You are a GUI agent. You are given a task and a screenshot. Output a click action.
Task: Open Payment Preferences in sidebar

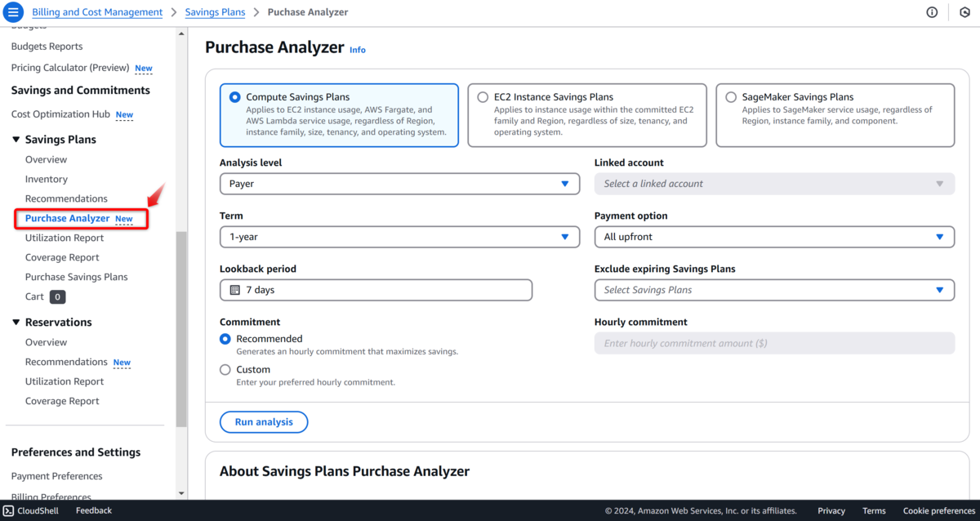pyautogui.click(x=57, y=476)
